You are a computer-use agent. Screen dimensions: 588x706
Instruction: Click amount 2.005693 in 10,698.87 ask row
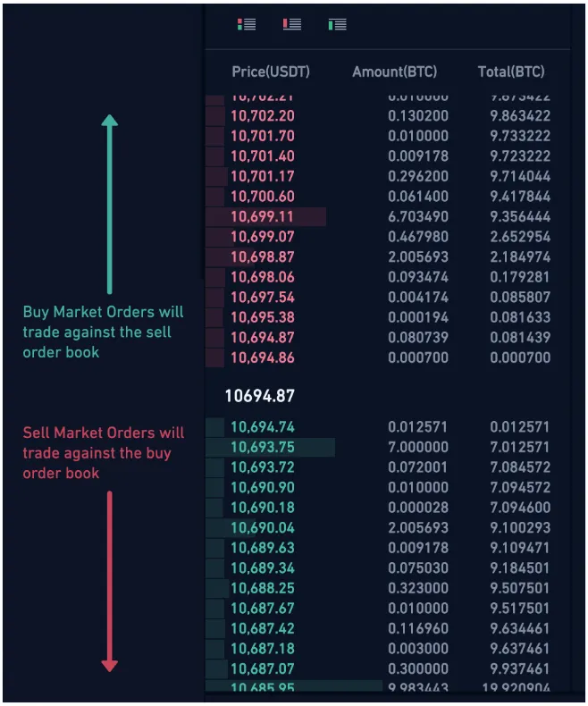point(418,257)
